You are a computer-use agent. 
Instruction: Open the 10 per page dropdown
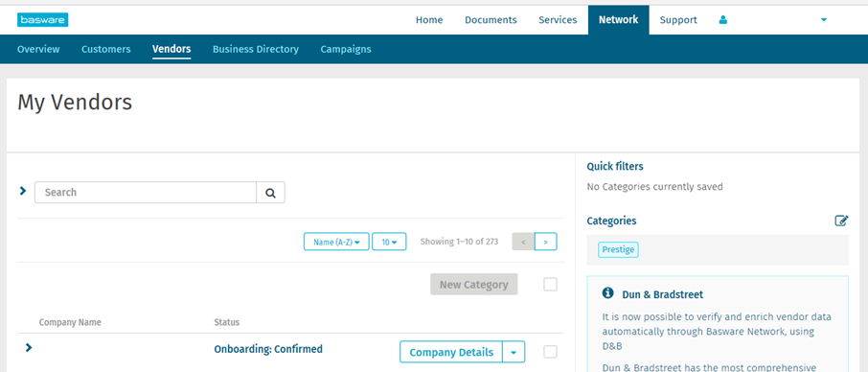pyautogui.click(x=389, y=242)
